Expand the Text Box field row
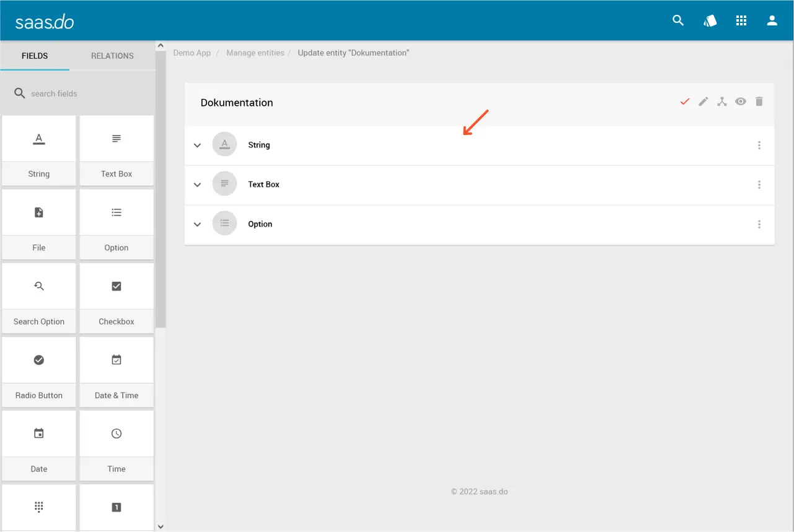This screenshot has height=532, width=794. click(x=198, y=185)
